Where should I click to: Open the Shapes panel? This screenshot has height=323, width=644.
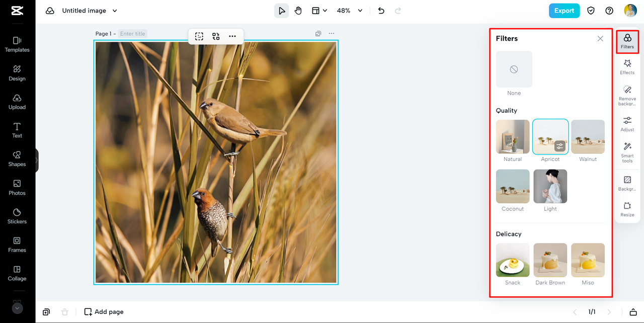point(17,159)
